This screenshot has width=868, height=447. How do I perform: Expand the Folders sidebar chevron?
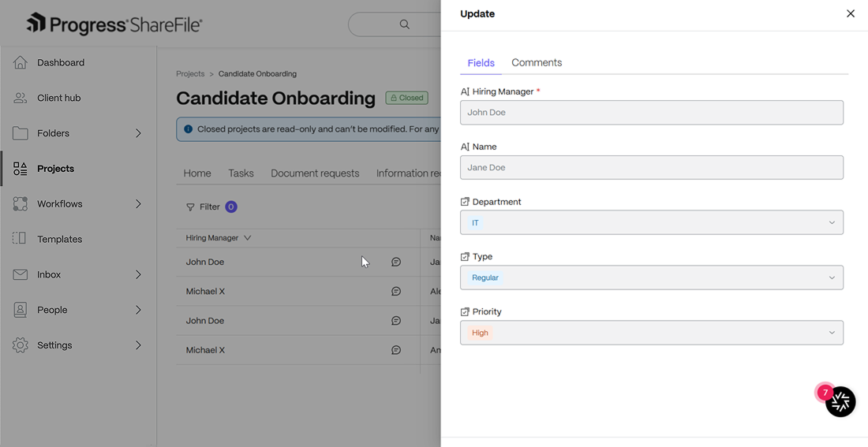point(138,133)
